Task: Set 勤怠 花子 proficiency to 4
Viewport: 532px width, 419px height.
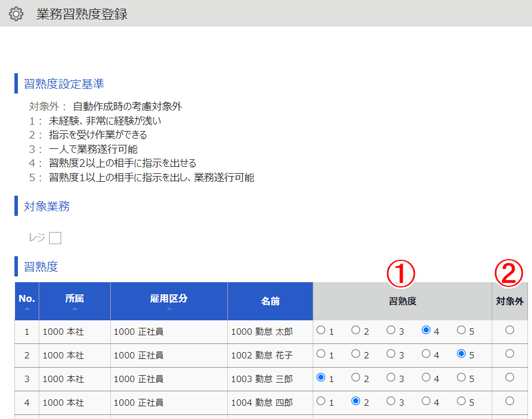Action: pos(426,354)
